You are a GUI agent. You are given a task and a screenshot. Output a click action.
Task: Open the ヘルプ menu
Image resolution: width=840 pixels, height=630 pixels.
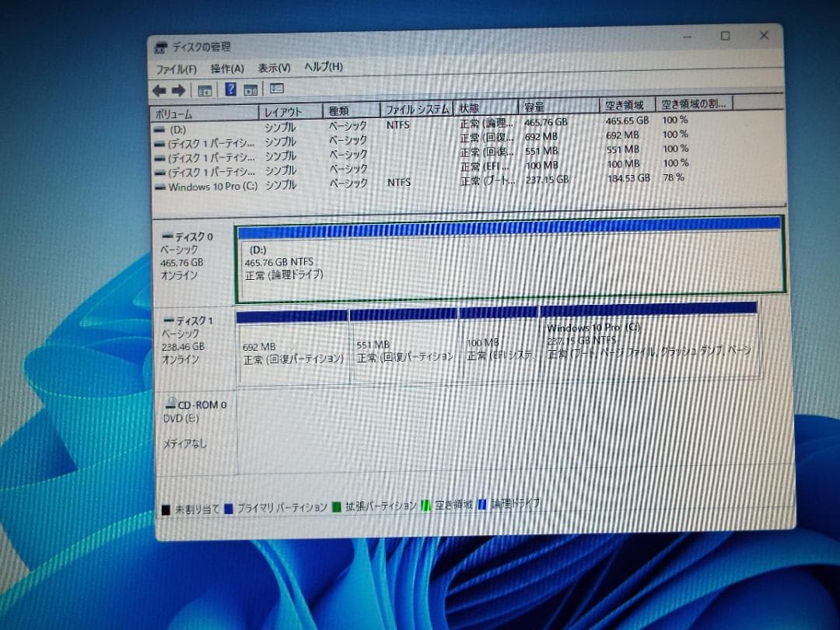click(324, 68)
